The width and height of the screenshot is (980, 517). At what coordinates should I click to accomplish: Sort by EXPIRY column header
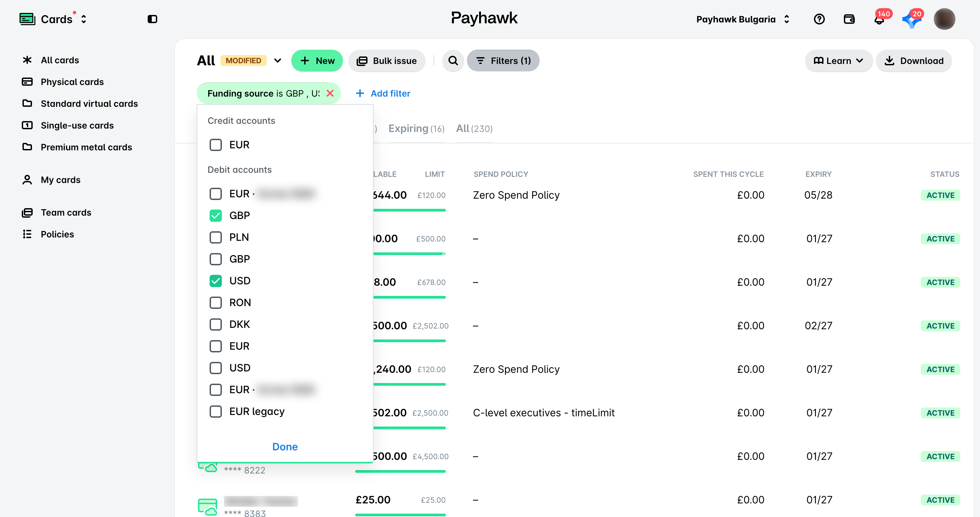(818, 174)
